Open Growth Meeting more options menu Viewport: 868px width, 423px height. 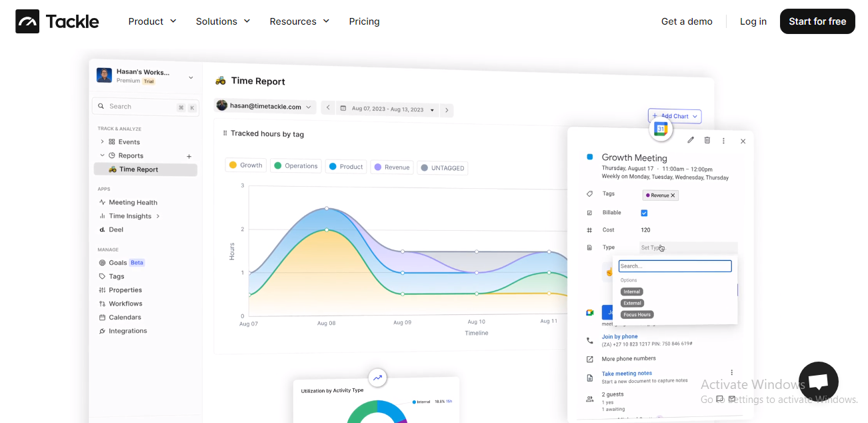point(723,141)
